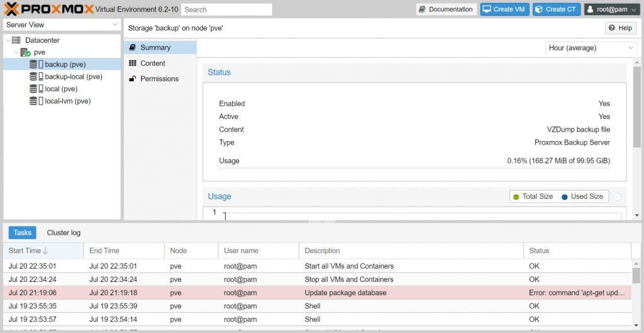Click the Create VM monitor icon

click(x=487, y=9)
